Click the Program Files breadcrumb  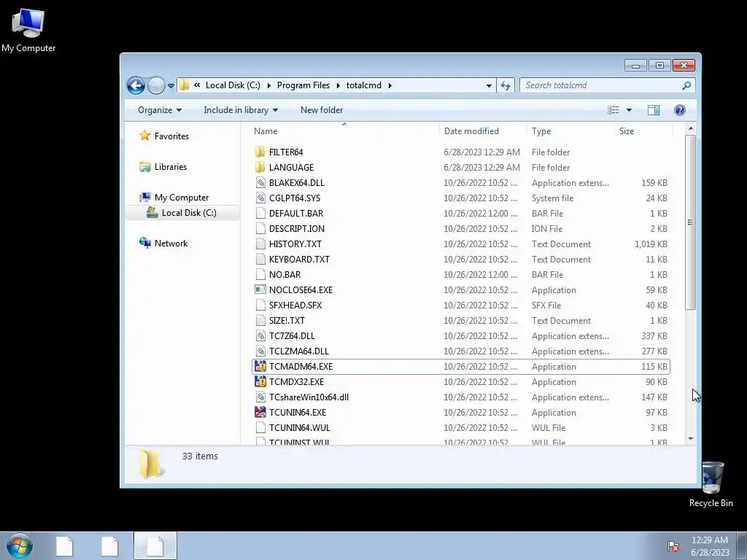click(303, 86)
